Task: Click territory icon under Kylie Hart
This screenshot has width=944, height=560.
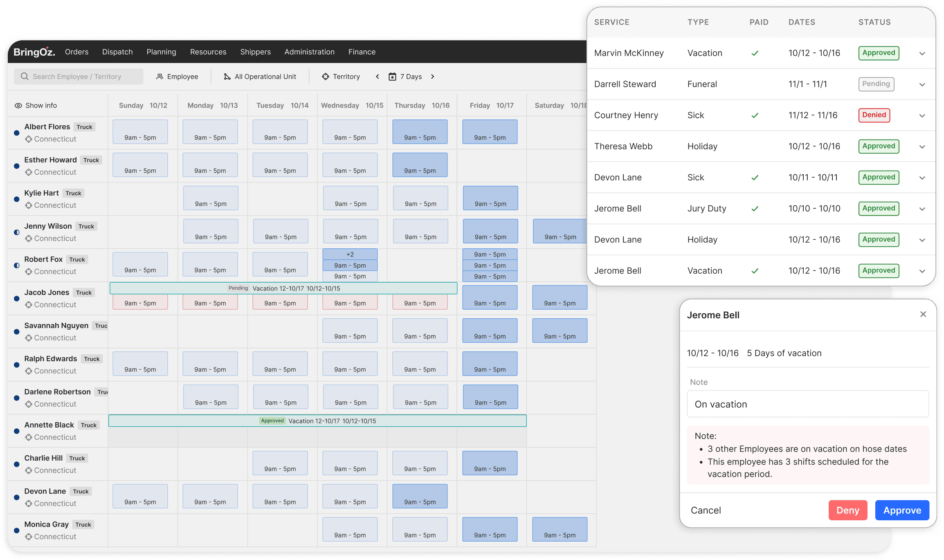Action: point(29,205)
